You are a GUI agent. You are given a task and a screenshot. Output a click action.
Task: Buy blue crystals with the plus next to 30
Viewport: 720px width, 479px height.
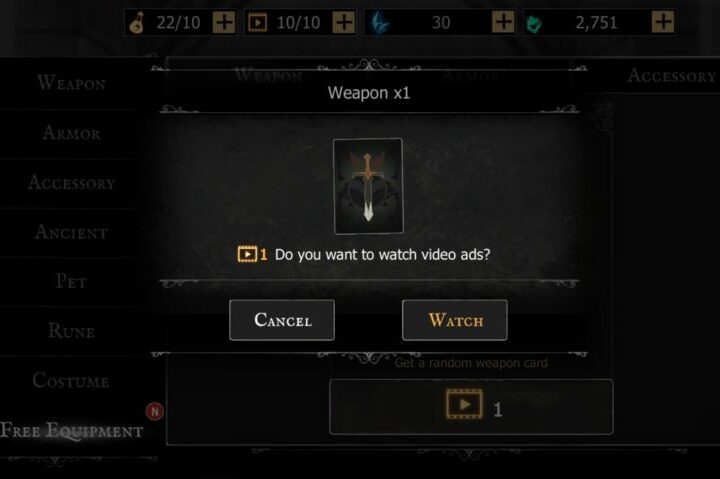pos(503,22)
